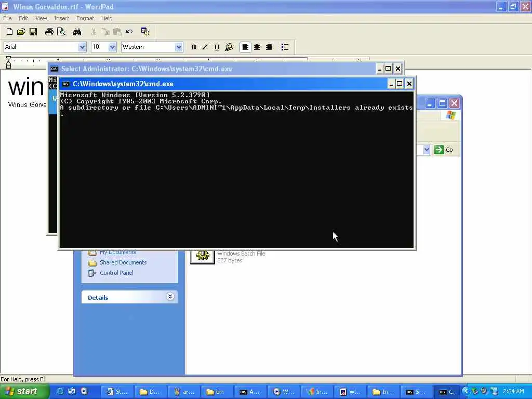Image resolution: width=532 pixels, height=399 pixels.
Task: Click the '227 bytes' file size text
Action: (x=230, y=261)
